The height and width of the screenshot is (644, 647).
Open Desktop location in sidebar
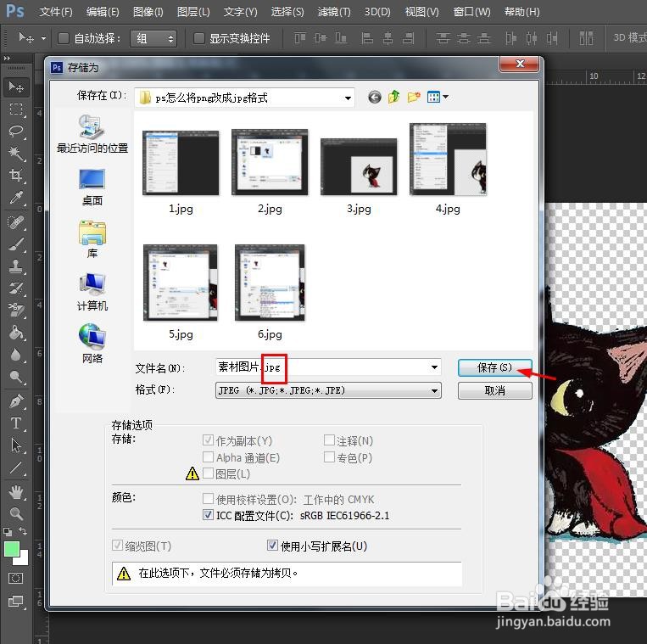(x=92, y=187)
